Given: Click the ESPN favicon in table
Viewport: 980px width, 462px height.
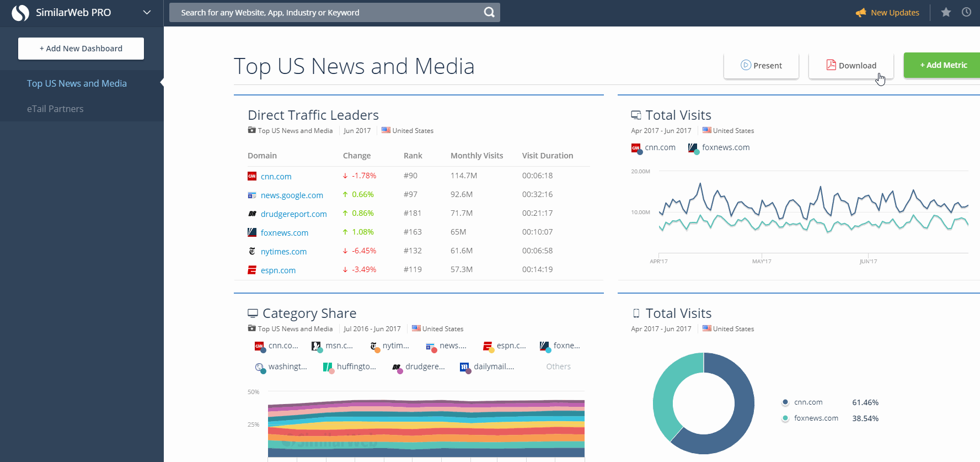Looking at the screenshot, I should tap(252, 270).
